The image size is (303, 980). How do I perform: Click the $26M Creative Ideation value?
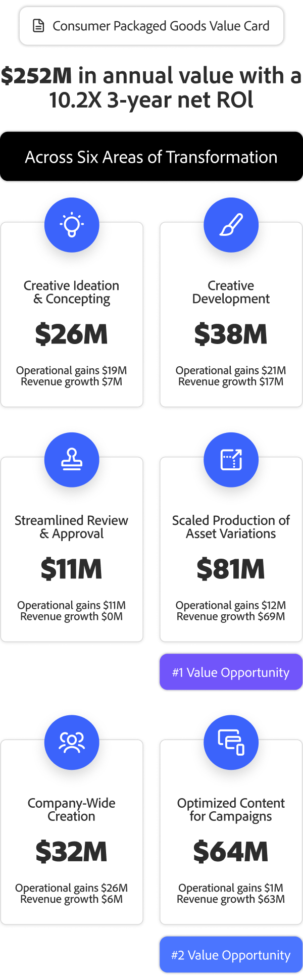click(x=72, y=334)
